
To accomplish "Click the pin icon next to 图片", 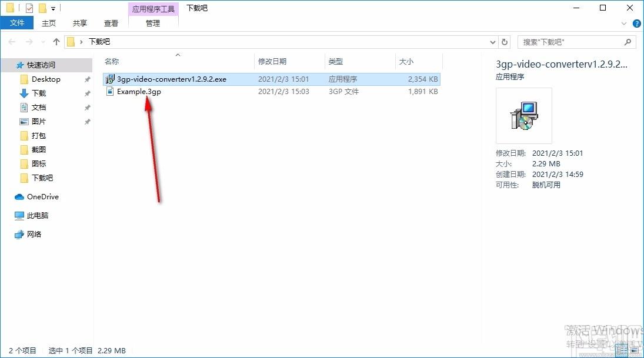I will [87, 122].
